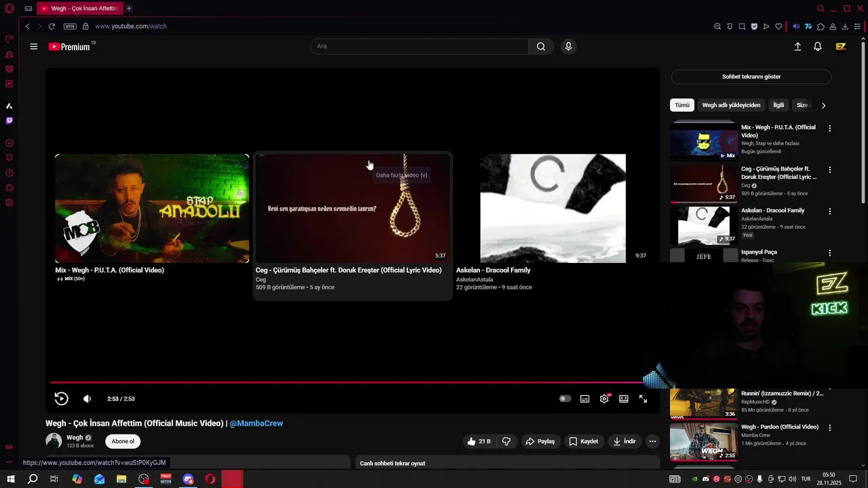The height and width of the screenshot is (488, 868).
Task: Start voice search with the microphone icon
Action: (x=568, y=47)
